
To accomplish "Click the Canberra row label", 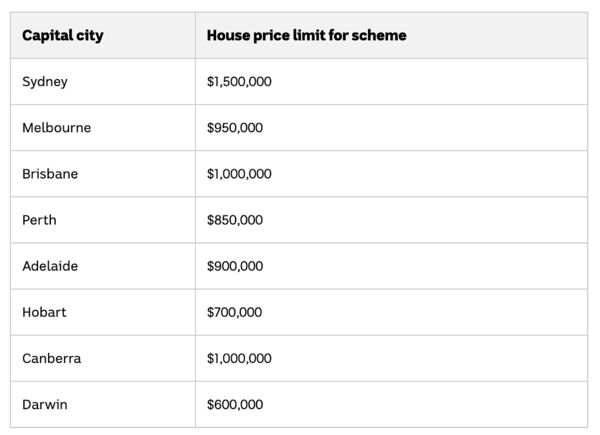I will click(x=52, y=358).
